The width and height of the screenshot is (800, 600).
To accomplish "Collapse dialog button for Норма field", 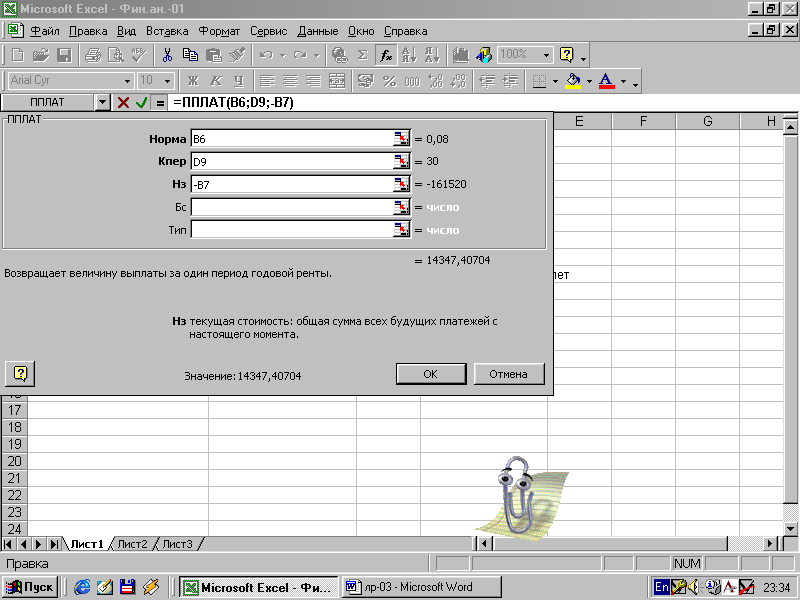I will tap(402, 139).
